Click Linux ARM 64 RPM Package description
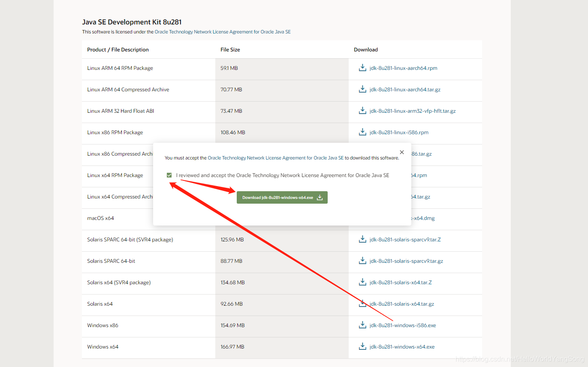This screenshot has height=367, width=588. [x=120, y=68]
